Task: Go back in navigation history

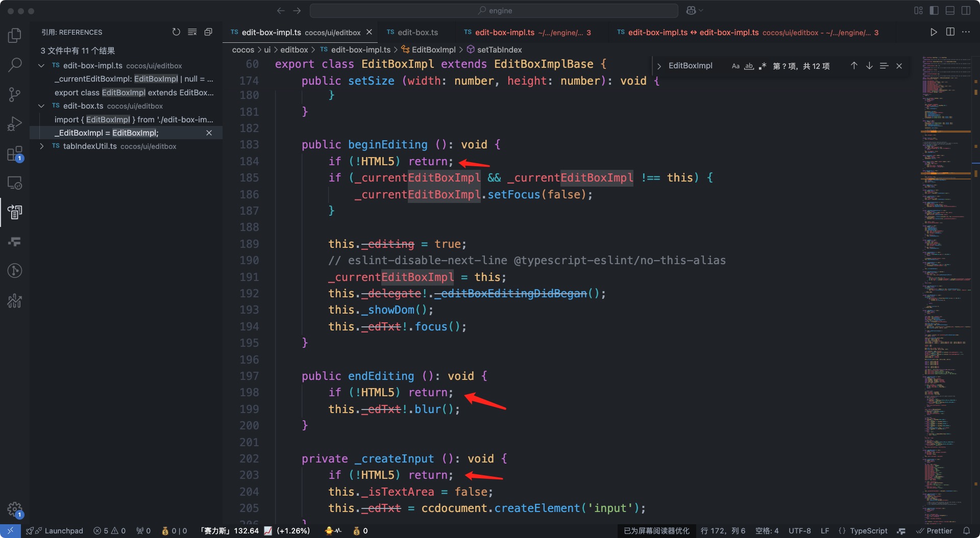Action: (x=281, y=11)
